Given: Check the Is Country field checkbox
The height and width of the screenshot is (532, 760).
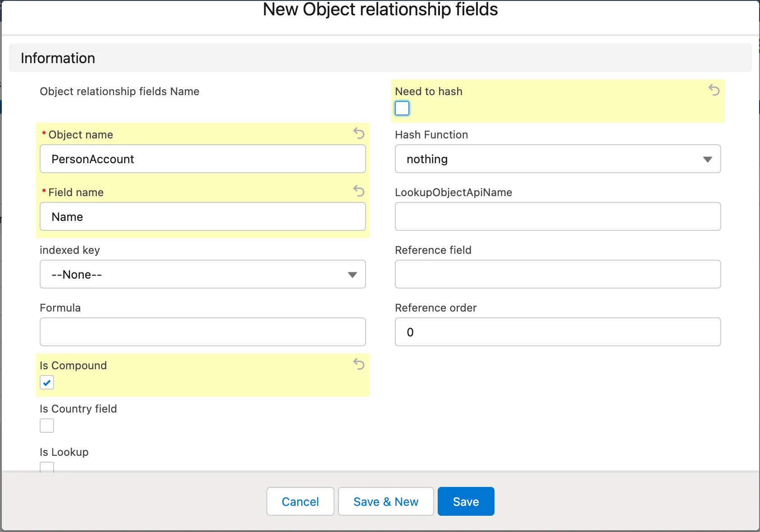Looking at the screenshot, I should (x=47, y=425).
